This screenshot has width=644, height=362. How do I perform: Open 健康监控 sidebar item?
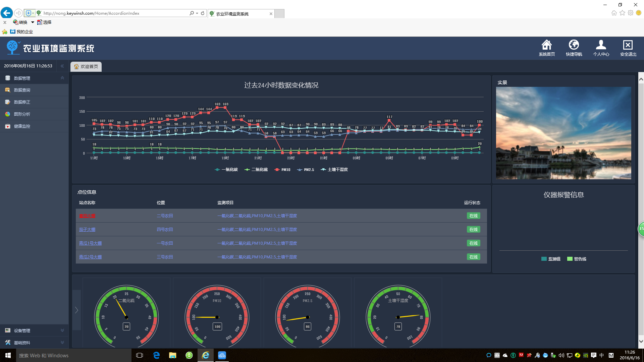(x=22, y=126)
